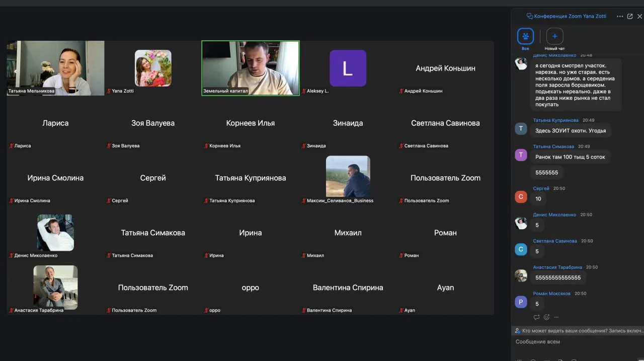This screenshot has width=644, height=361.
Task: Click sender name 'Татьяна Куприянова' in chat
Action: click(x=556, y=120)
